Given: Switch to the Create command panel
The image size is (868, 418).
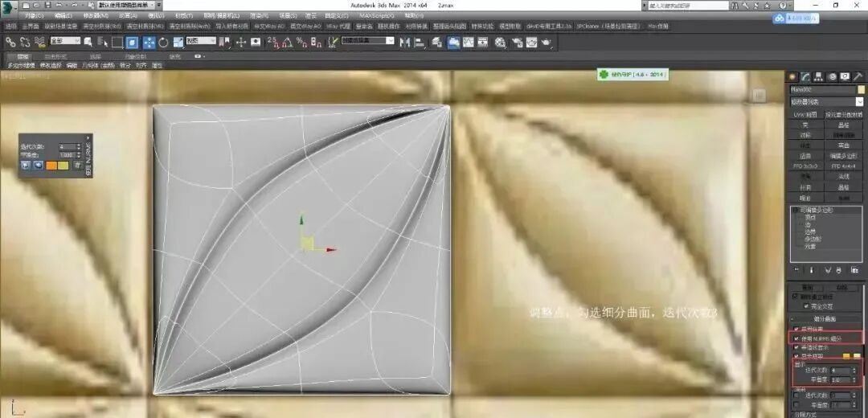Looking at the screenshot, I should coord(793,76).
